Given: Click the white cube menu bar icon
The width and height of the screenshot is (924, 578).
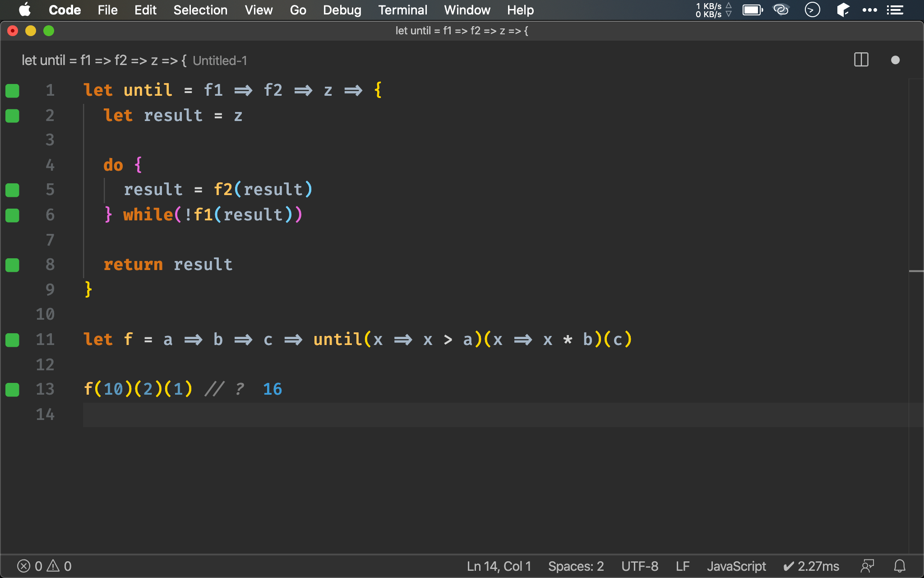Looking at the screenshot, I should 842,9.
